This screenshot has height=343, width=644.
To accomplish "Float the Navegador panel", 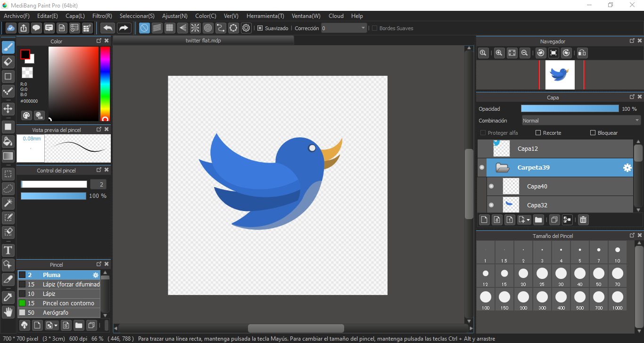I will pos(632,41).
